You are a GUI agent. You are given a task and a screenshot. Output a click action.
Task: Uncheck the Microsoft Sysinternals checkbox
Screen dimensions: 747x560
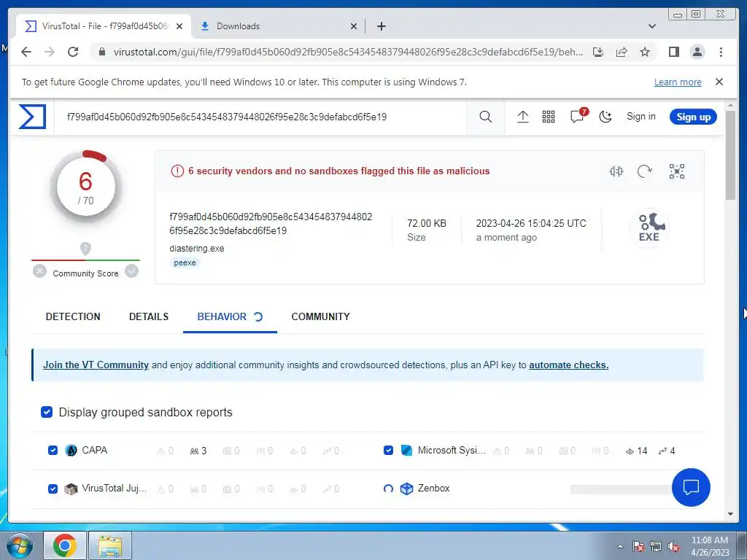388,451
